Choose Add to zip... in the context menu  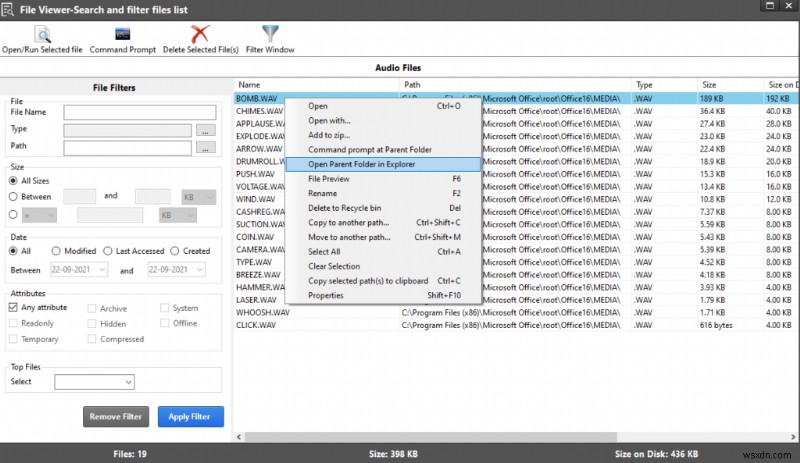point(384,135)
